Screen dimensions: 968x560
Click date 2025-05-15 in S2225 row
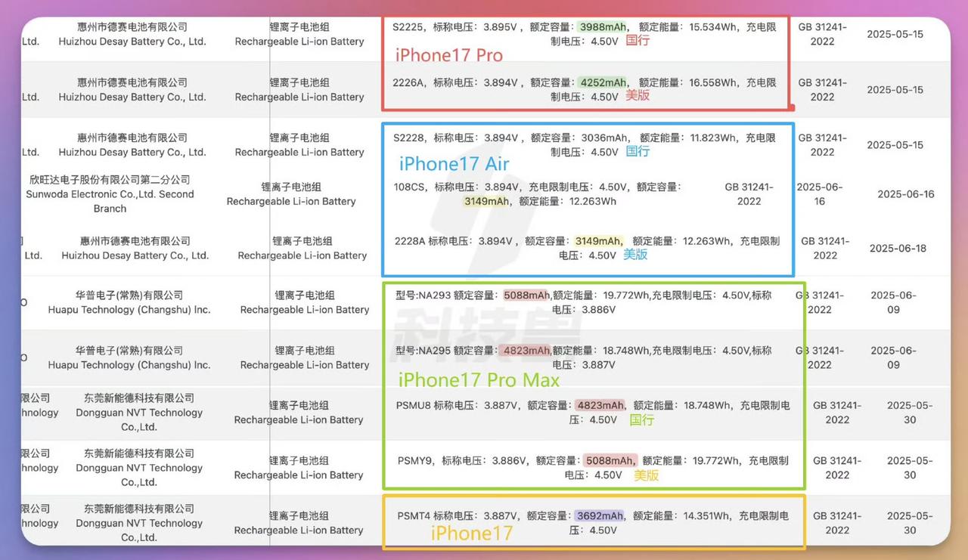pos(895,35)
